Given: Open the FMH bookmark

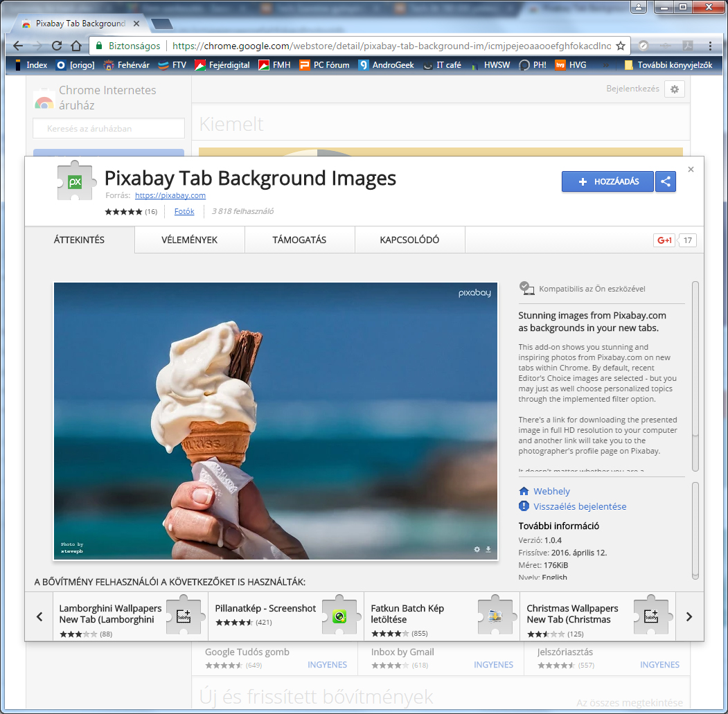Looking at the screenshot, I should (274, 65).
